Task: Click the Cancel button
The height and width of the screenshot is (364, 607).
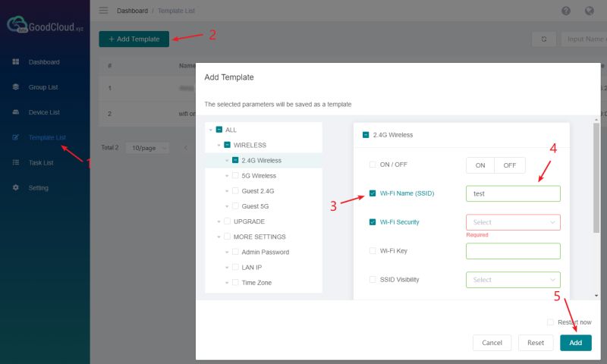Action: (x=492, y=343)
